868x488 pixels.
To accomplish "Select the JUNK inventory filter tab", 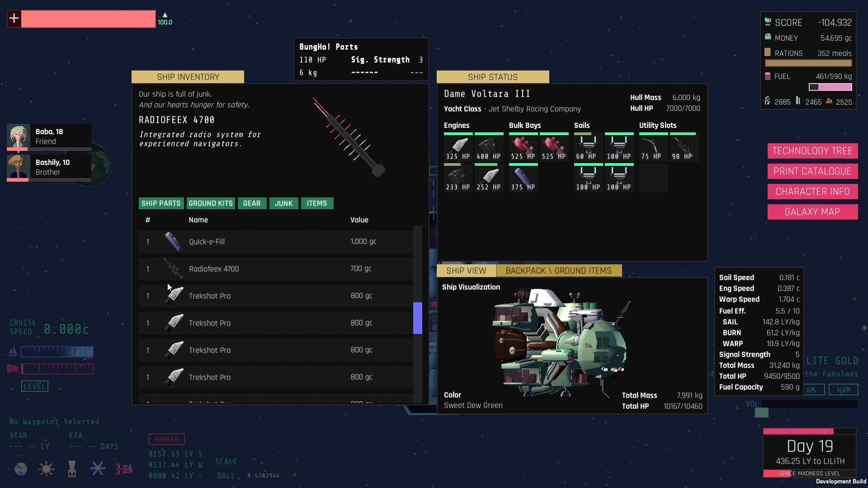I will [x=283, y=203].
